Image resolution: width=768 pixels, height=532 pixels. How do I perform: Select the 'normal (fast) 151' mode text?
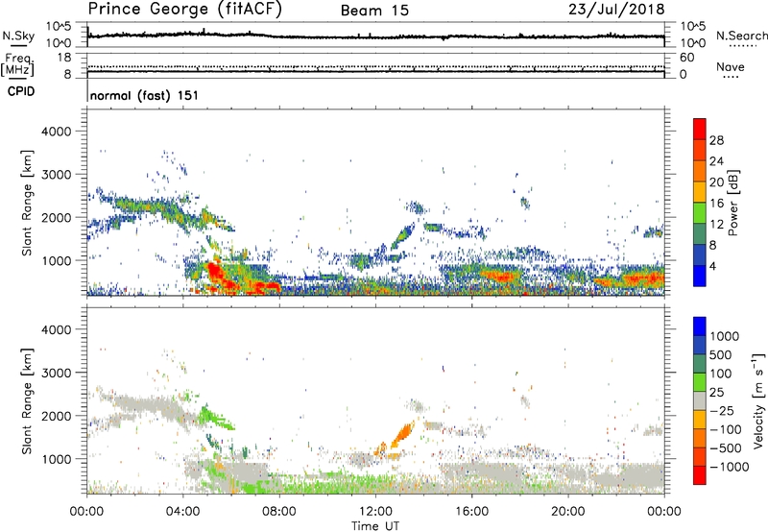[x=145, y=95]
